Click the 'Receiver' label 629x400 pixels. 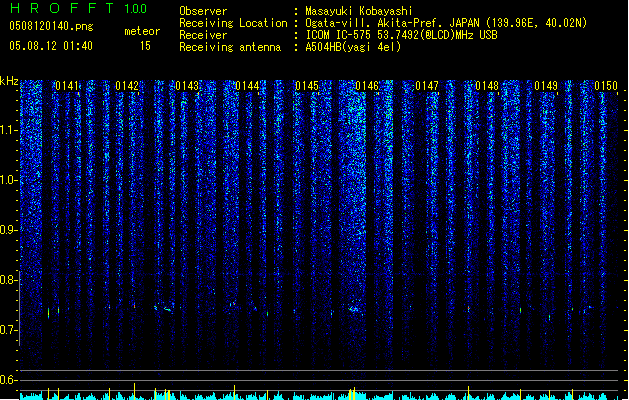[x=203, y=35]
